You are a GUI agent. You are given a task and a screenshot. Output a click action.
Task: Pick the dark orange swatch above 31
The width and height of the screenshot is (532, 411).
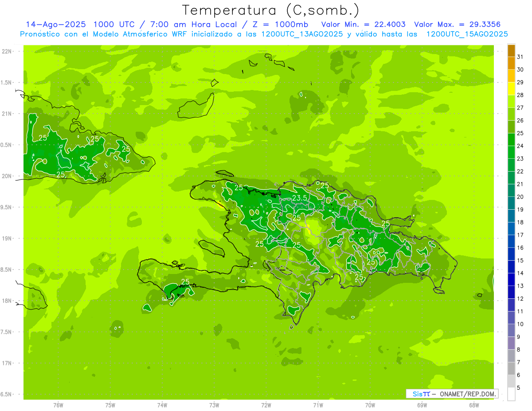pos(511,51)
